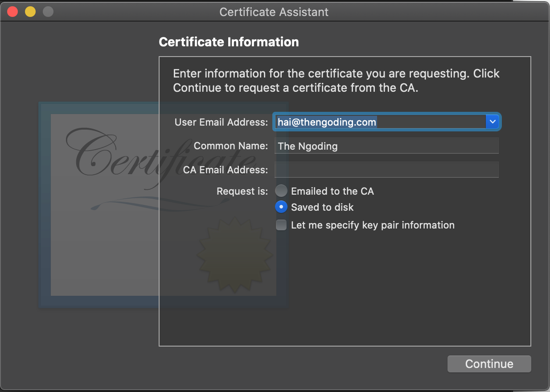Minimize window using the yellow button
Screen dimensions: 550x392
(x=30, y=12)
